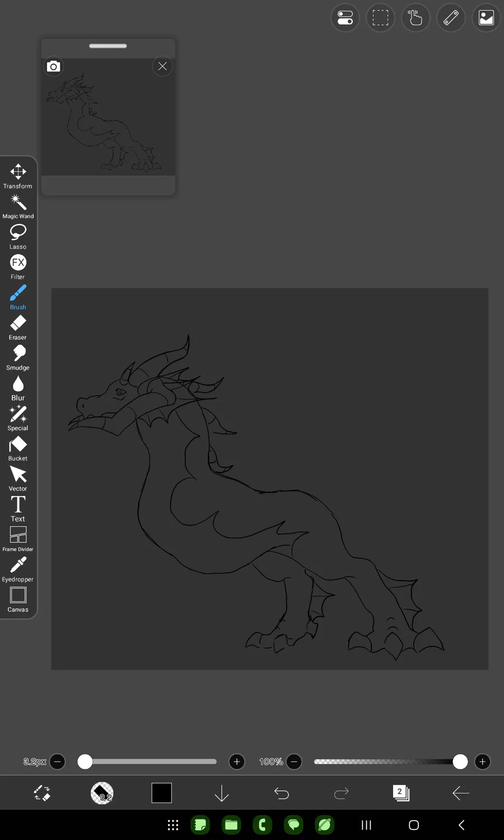Screen dimensions: 504x840
Task: Click the dragon drawing canvas
Action: pyautogui.click(x=270, y=479)
